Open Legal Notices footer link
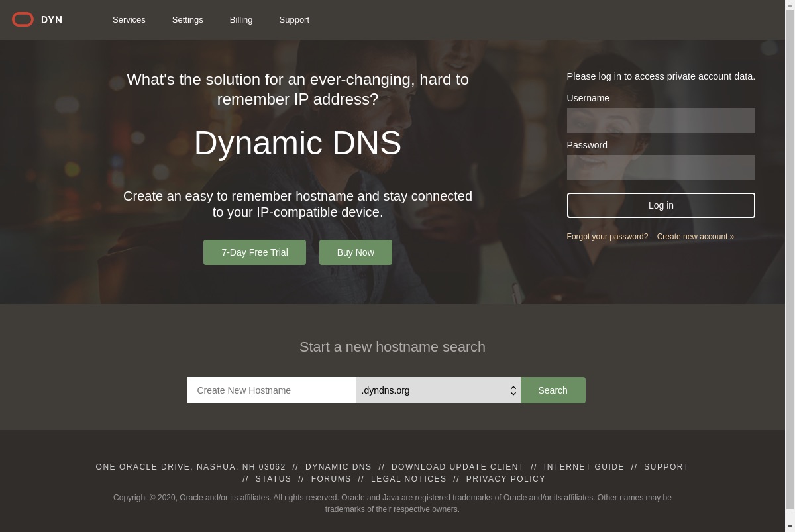This screenshot has height=532, width=795. (x=409, y=479)
